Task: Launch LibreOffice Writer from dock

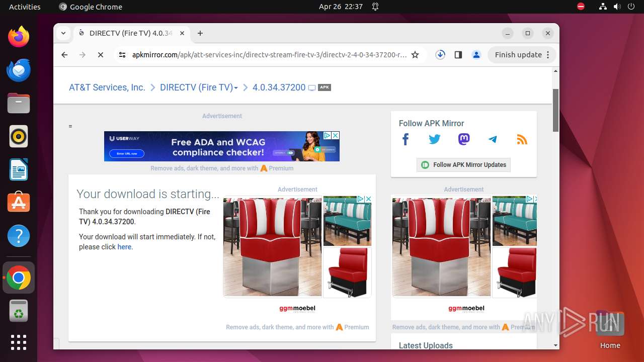Action: (19, 169)
